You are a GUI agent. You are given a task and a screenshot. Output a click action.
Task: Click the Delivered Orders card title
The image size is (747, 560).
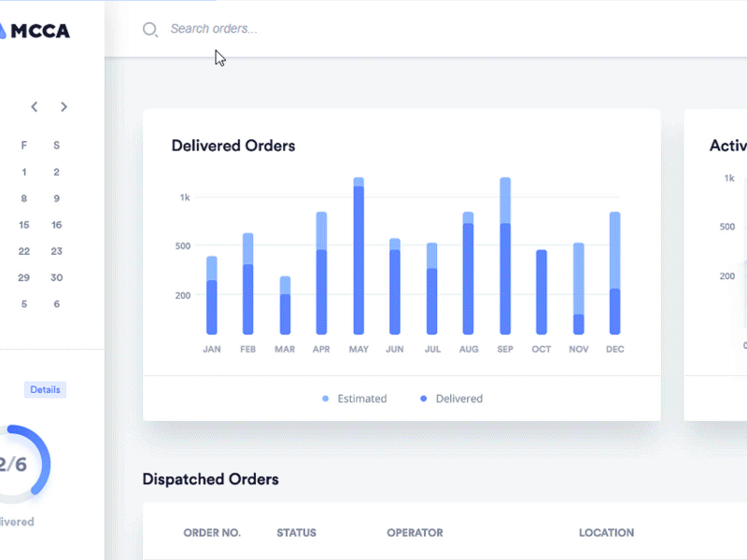233,146
